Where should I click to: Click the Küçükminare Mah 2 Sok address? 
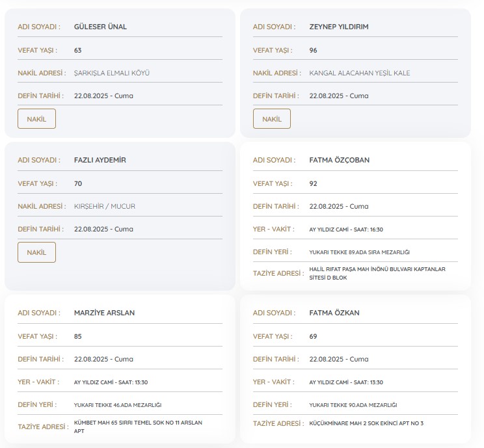(x=366, y=423)
